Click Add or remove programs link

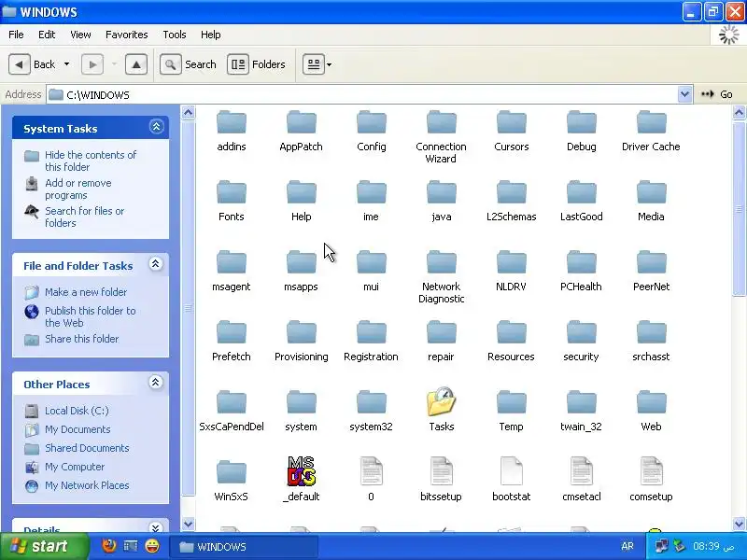point(78,189)
